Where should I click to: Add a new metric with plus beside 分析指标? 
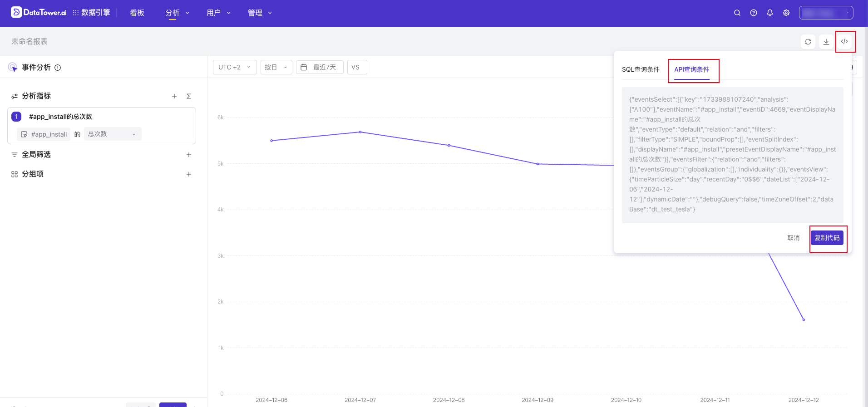pyautogui.click(x=174, y=96)
